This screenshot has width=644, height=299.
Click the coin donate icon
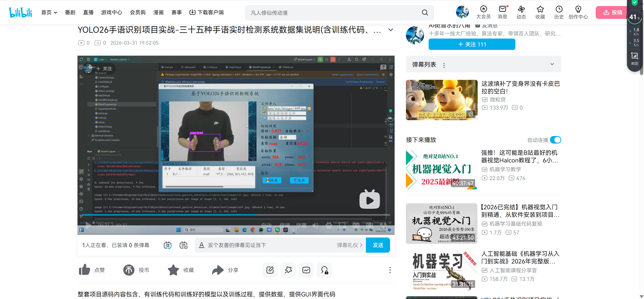(129, 270)
